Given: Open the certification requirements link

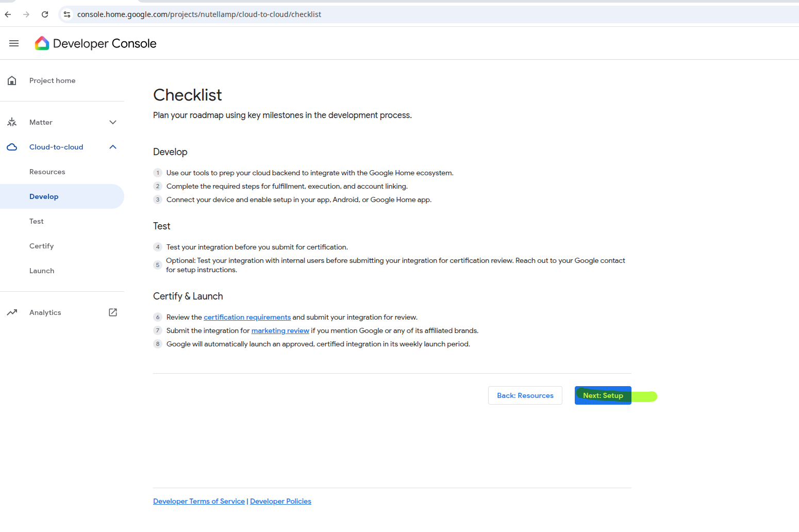Looking at the screenshot, I should (247, 318).
